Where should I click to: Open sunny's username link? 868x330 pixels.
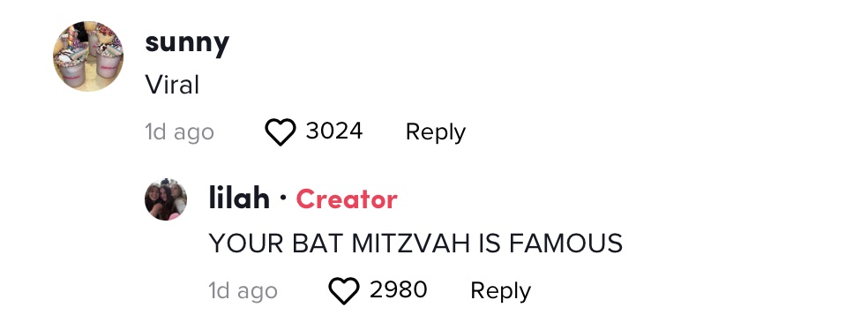pos(187,42)
